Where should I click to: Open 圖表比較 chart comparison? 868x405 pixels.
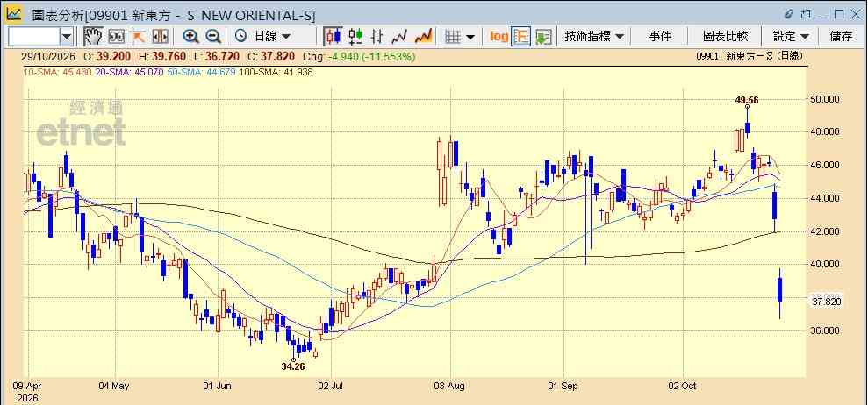click(725, 37)
